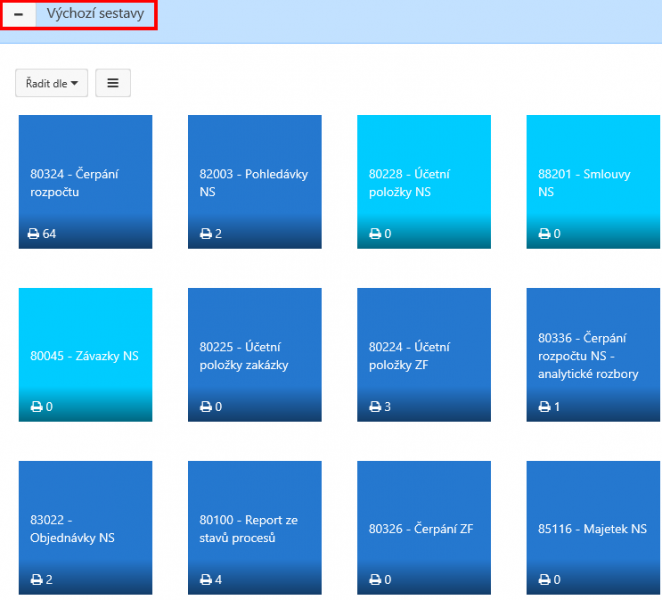Open the 80324 - Čerpání rozpočtu report tile
The image size is (662, 600).
click(85, 182)
